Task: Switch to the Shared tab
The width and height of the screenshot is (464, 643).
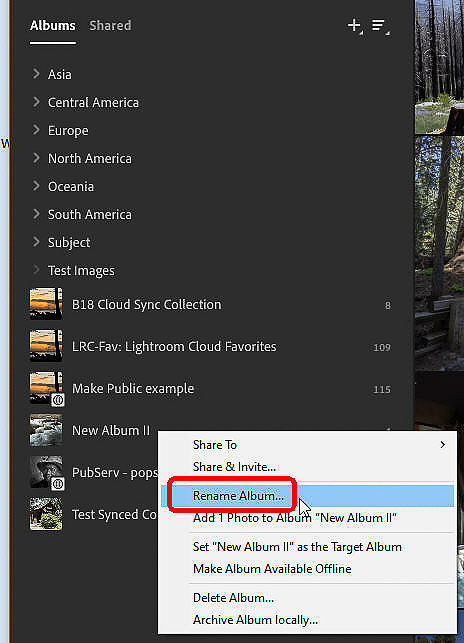Action: [x=110, y=25]
